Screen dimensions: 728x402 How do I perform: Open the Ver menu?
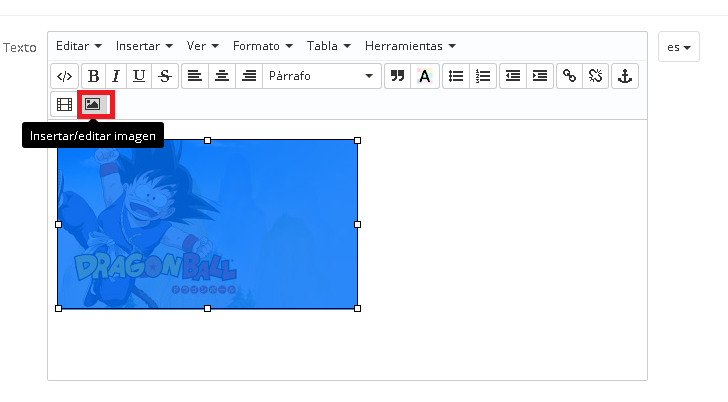point(202,46)
